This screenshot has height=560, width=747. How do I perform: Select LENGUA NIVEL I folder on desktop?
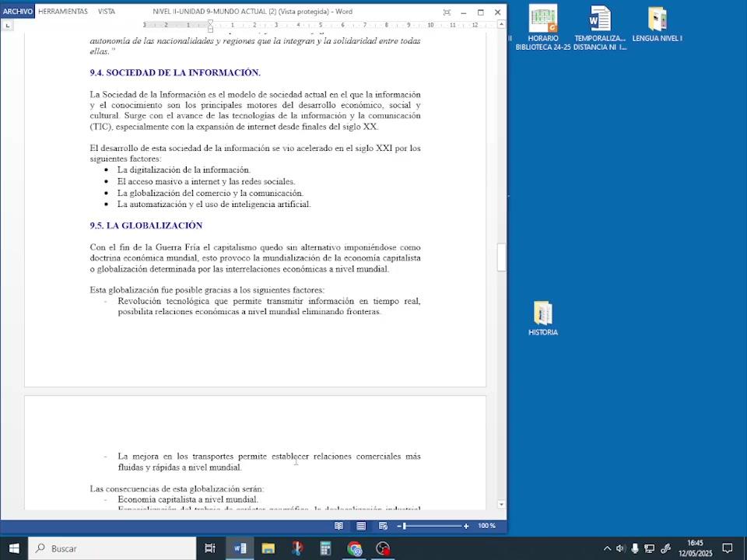pyautogui.click(x=657, y=24)
